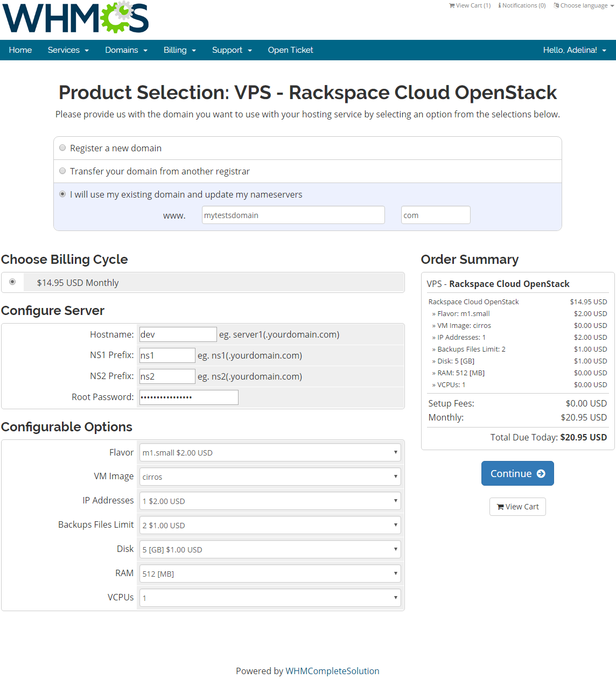
Task: Follow the WHMCompleteSolution link
Action: (332, 671)
